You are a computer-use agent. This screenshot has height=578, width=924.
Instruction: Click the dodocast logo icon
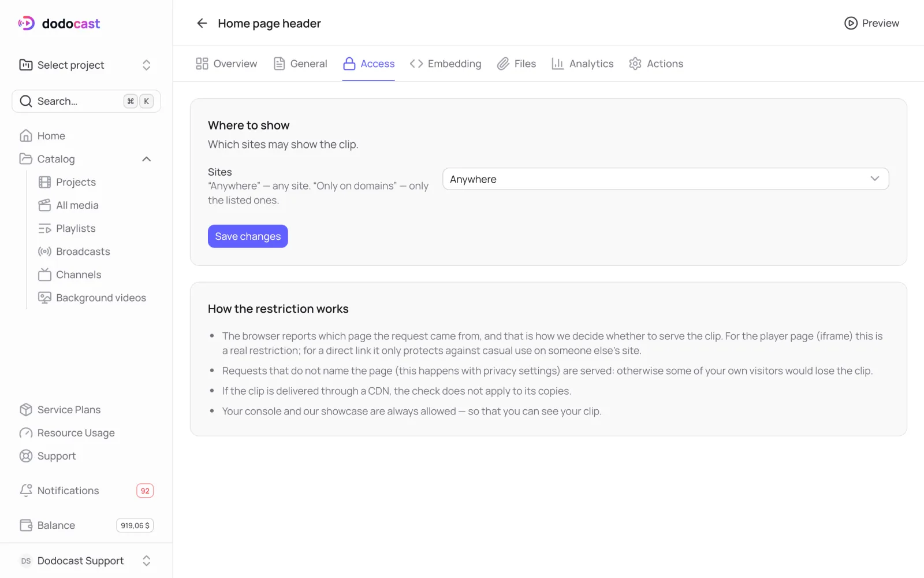[x=27, y=23]
